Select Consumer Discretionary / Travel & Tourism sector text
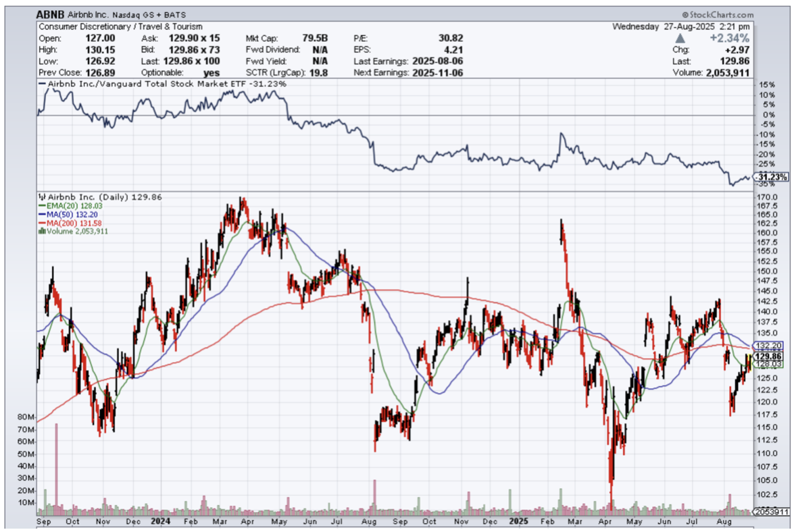Screen dimensions: 796x532 [x=120, y=26]
